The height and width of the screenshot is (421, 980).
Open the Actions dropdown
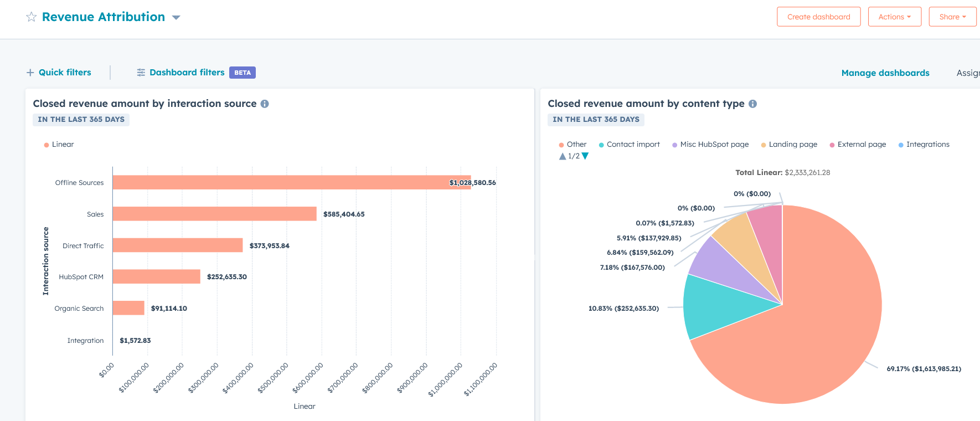[x=895, y=17]
